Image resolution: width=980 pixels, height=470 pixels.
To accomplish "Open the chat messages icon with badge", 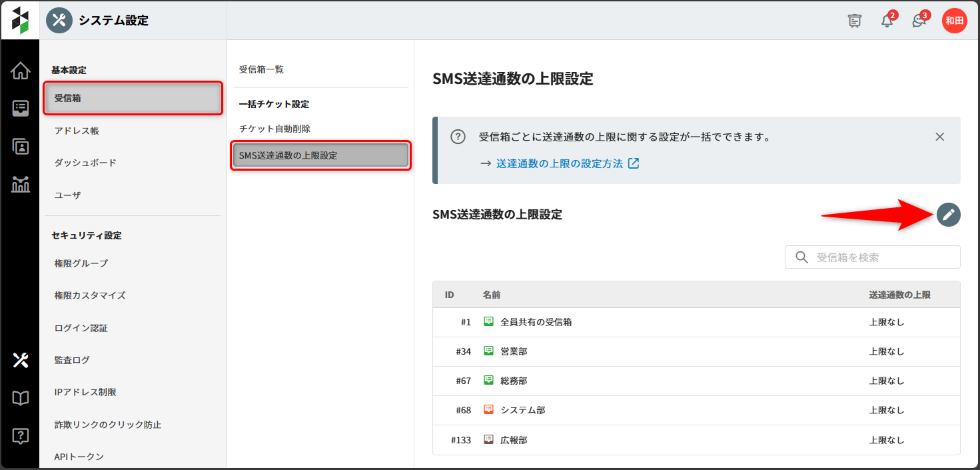I will 919,21.
